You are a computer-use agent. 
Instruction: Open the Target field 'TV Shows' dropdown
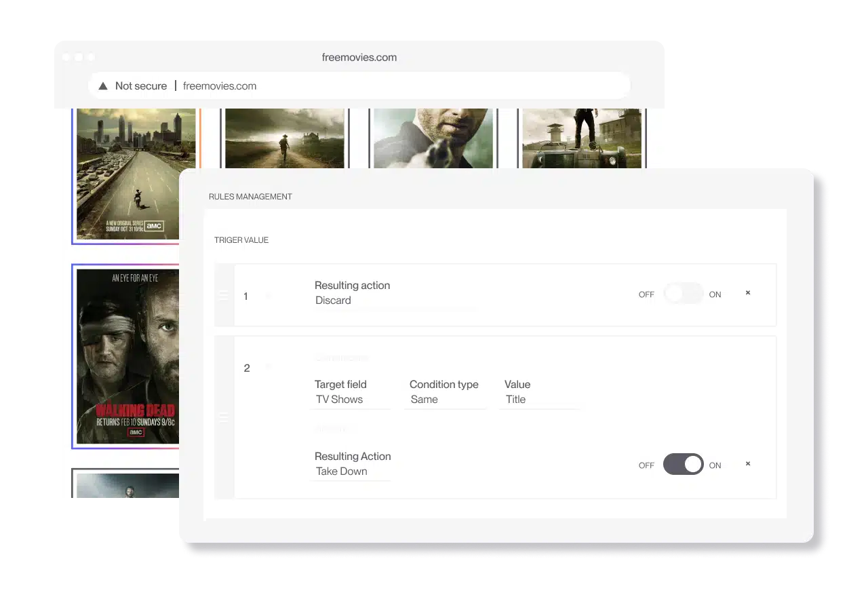coord(350,400)
